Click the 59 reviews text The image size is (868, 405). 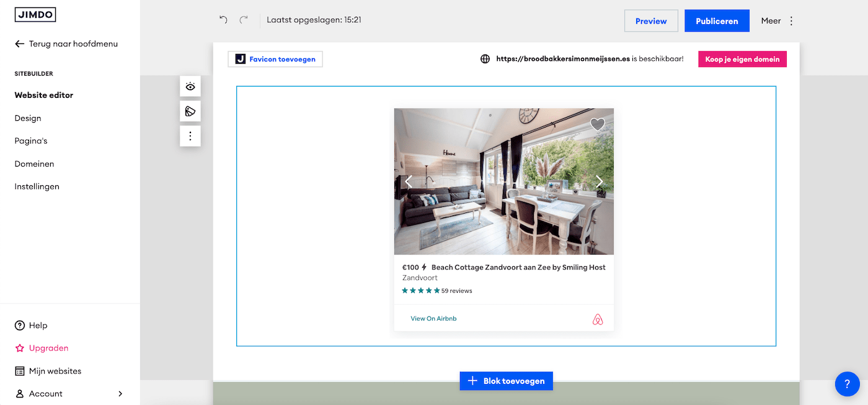457,291
